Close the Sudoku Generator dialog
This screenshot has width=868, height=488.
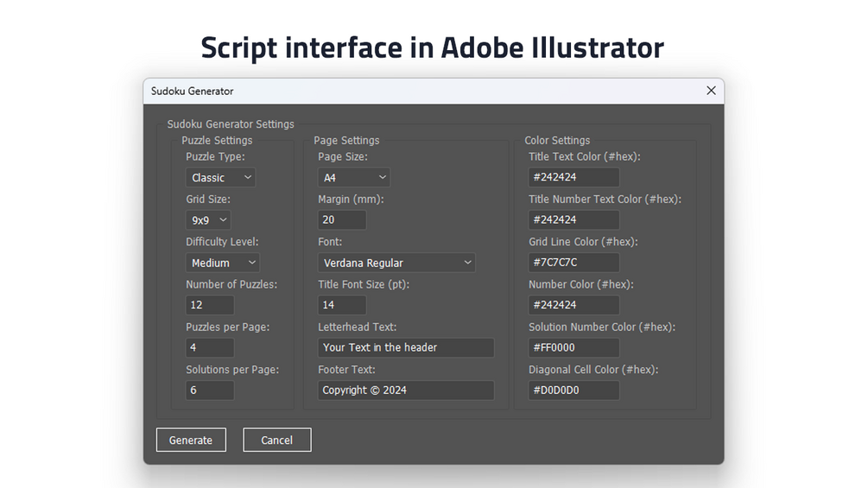click(711, 91)
